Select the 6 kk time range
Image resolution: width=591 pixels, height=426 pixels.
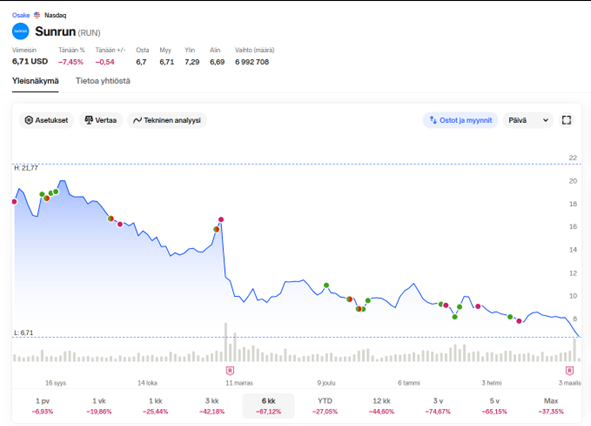pyautogui.click(x=268, y=406)
